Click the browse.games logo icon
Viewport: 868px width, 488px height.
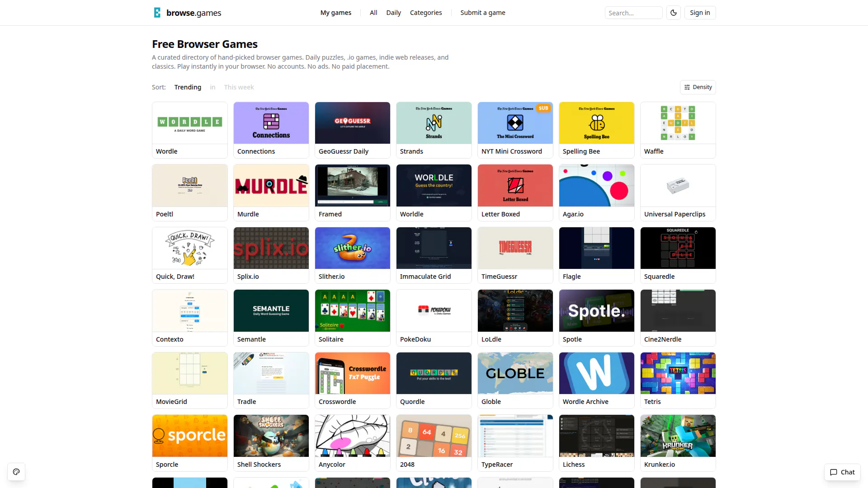click(x=157, y=13)
